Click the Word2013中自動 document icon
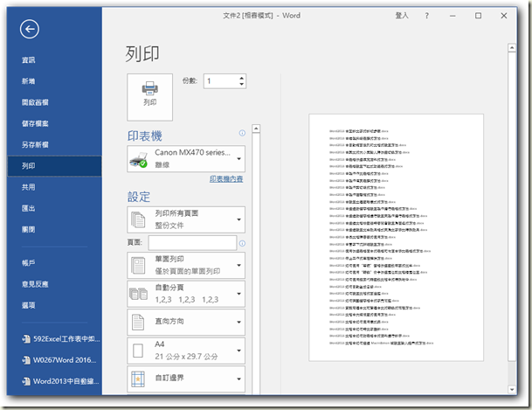Image resolution: width=532 pixels, height=410 pixels. point(26,381)
